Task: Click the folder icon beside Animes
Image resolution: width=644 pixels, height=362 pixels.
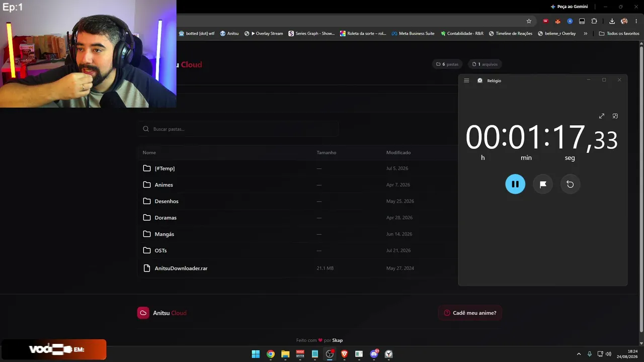Action: (147, 185)
